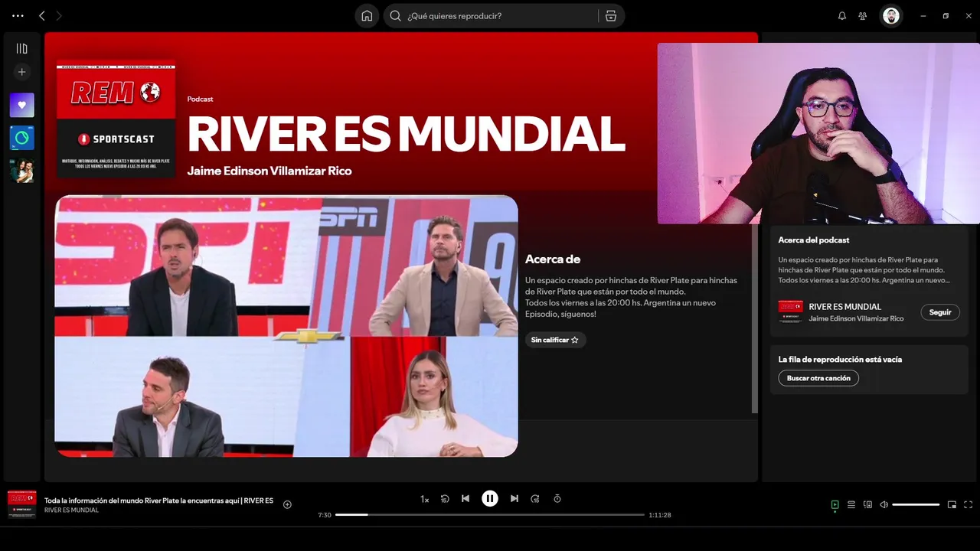
Task: Follow the podcast with 'Seguir'
Action: point(940,312)
